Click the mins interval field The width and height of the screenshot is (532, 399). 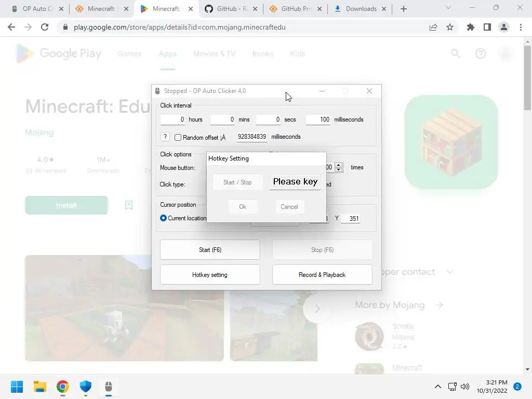222,119
